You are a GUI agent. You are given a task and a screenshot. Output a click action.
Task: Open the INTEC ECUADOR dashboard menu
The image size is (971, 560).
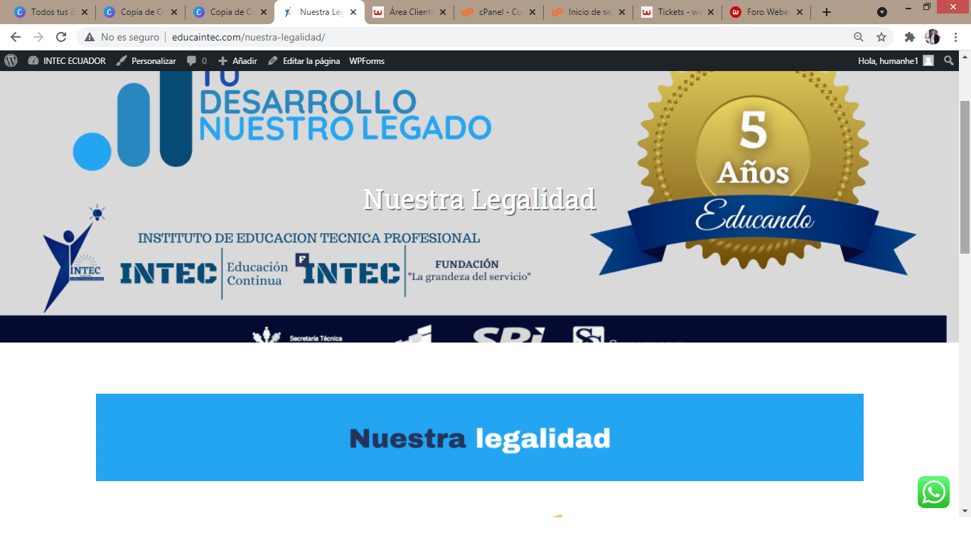[x=66, y=61]
